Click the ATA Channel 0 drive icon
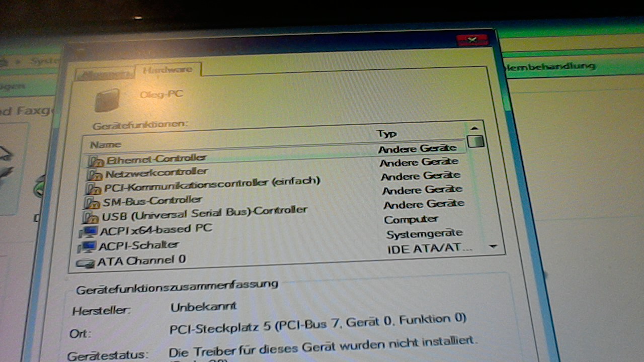 85,263
